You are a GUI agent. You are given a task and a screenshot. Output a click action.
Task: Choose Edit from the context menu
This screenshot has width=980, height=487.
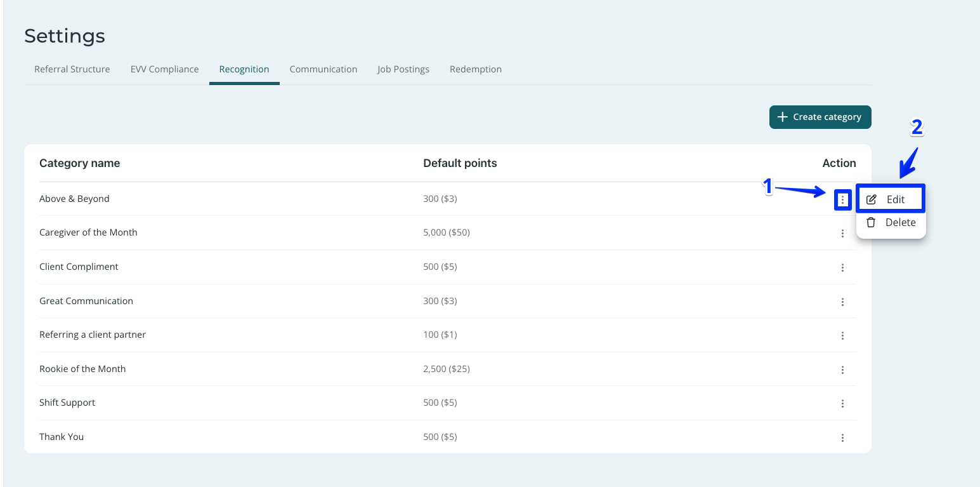tap(891, 199)
